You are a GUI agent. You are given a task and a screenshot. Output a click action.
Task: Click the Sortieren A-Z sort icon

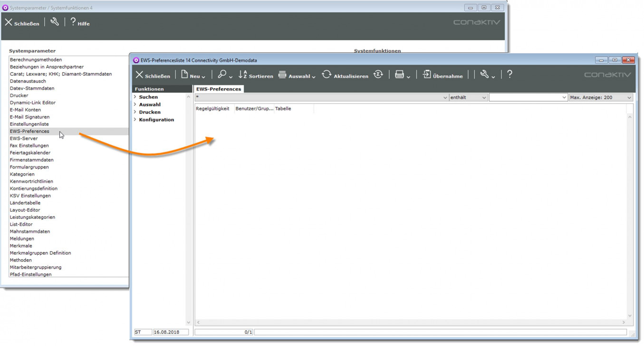[x=243, y=74]
